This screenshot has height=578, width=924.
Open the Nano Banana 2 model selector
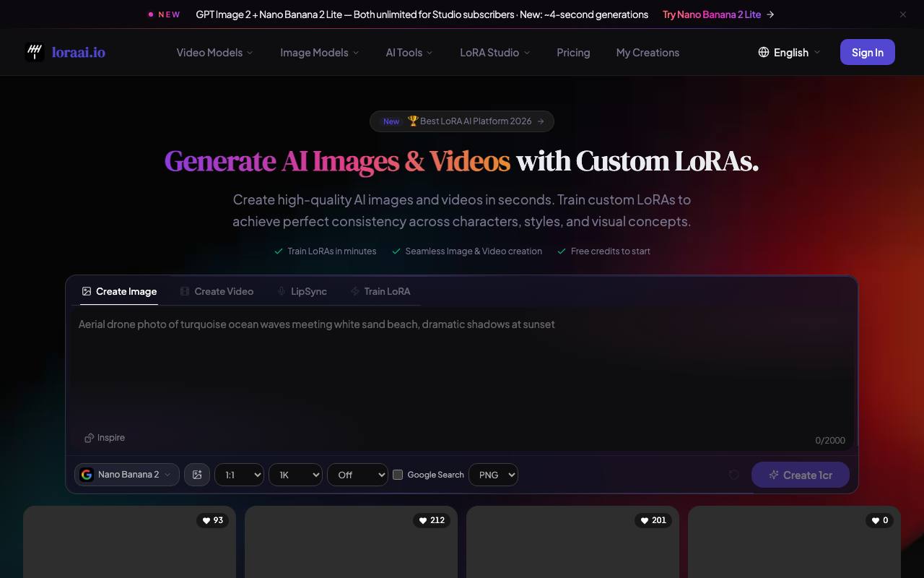pos(127,475)
